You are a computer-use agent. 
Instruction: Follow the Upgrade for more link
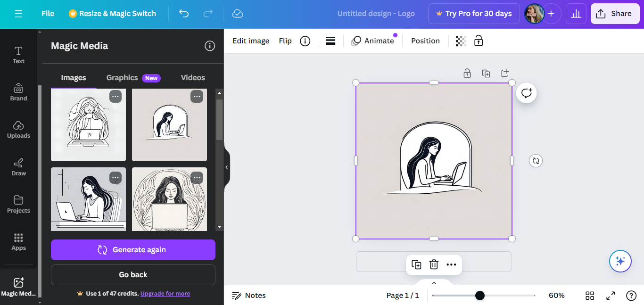(x=165, y=294)
